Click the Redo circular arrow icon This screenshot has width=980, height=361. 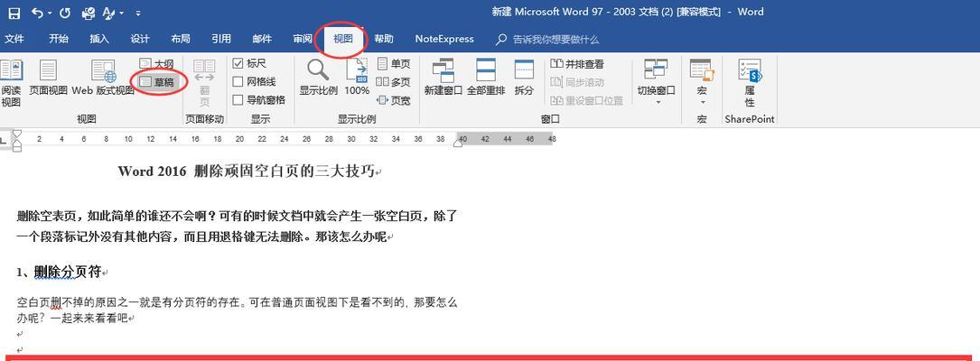click(x=66, y=13)
